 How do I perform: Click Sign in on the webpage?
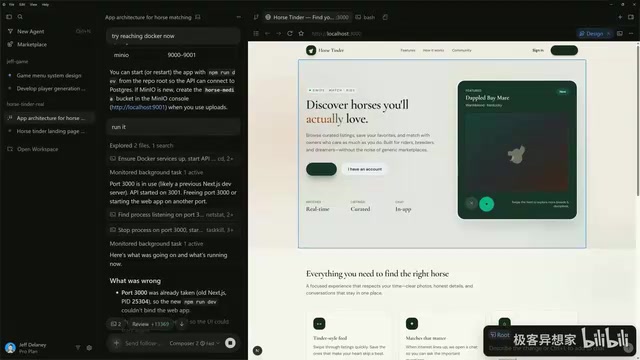click(x=538, y=50)
